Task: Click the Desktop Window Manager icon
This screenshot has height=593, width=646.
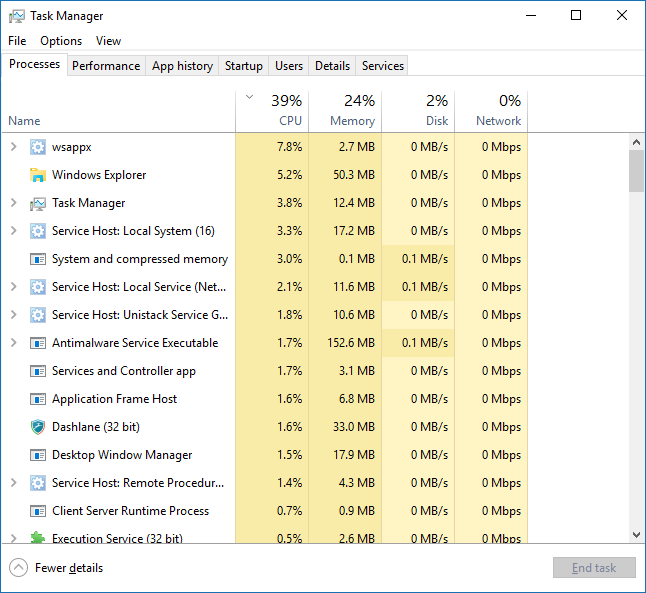Action: (37, 455)
